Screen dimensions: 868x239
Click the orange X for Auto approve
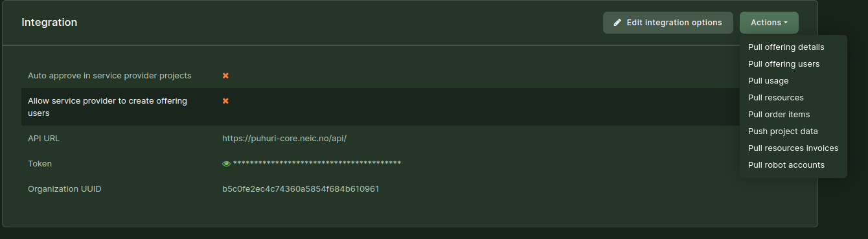click(225, 76)
